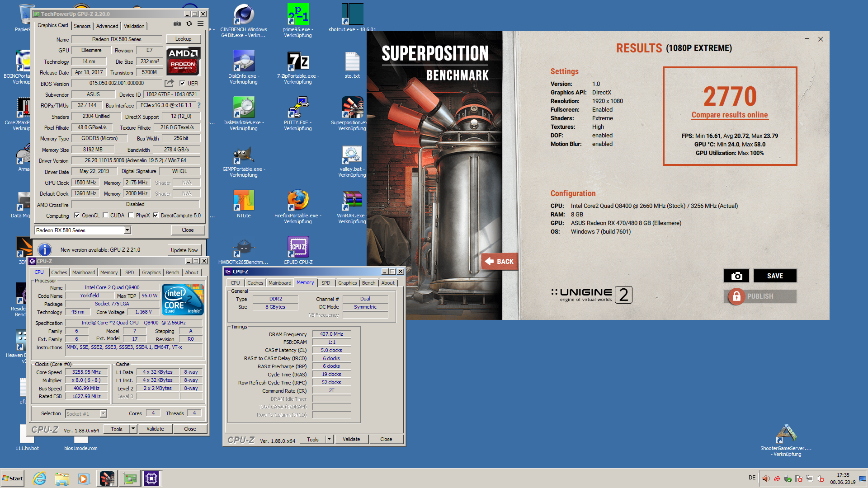Image resolution: width=868 pixels, height=488 pixels.
Task: Open the GIMPPortable.exe desktop shortcut
Action: tap(244, 160)
